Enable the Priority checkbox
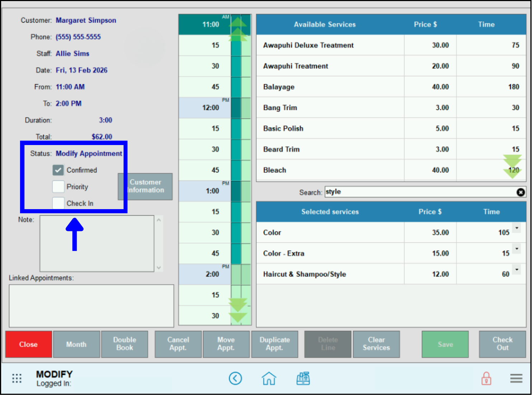Screen dimensions: 532x395 [58, 187]
